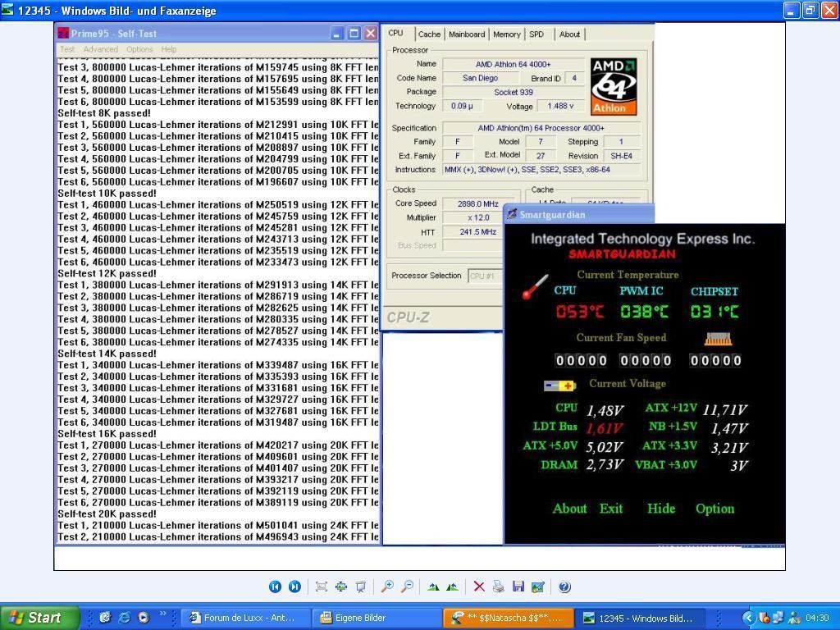840x630 pixels.
Task: Expand hidden Quick Launch items chevron
Action: click(163, 614)
